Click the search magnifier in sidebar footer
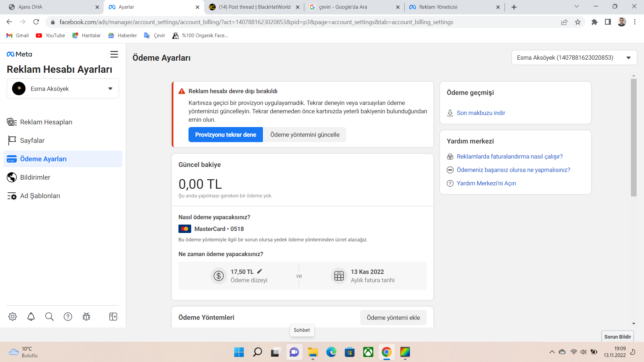 (x=49, y=316)
